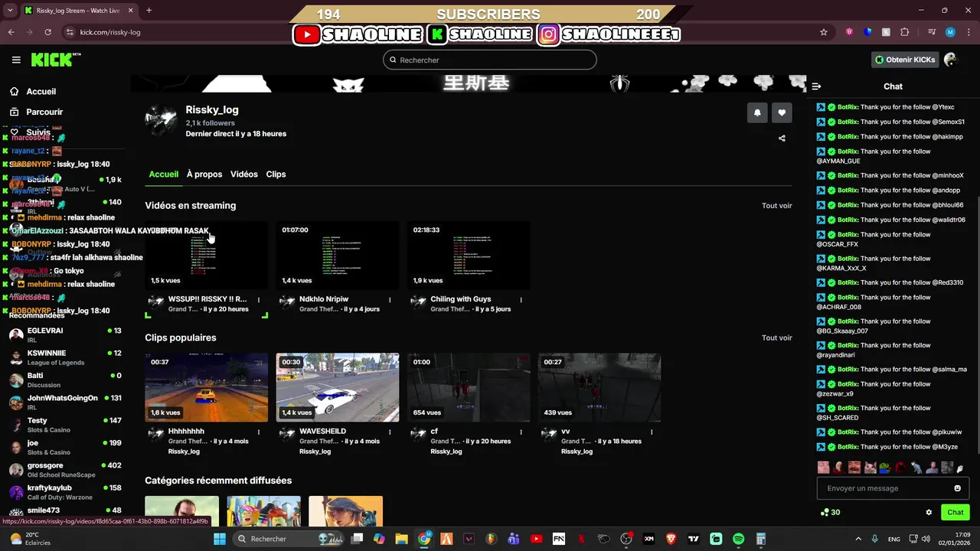Bookmark the page with the star icon

click(824, 32)
